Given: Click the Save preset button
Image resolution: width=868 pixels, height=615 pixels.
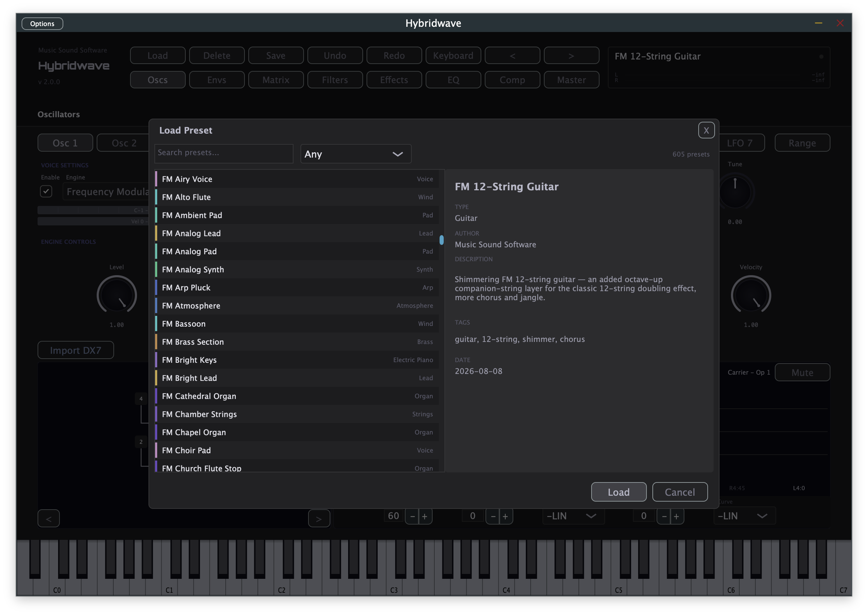Looking at the screenshot, I should [x=276, y=56].
